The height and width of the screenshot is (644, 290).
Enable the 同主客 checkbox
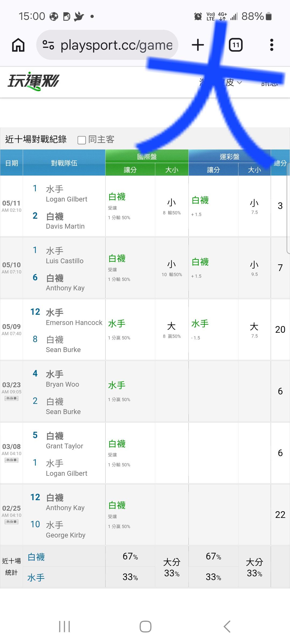coord(82,140)
